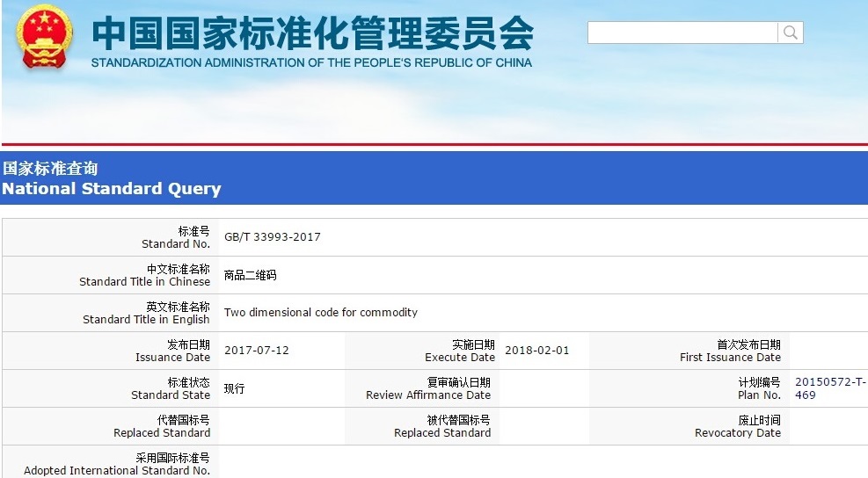This screenshot has height=478, width=868.
Task: Select the Chinese title value 商品二维码
Action: pos(251,275)
